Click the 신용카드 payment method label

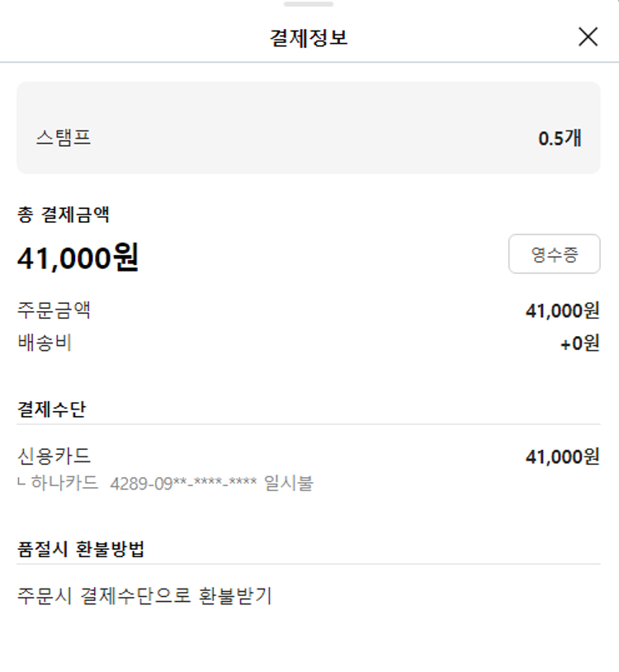pyautogui.click(x=54, y=456)
